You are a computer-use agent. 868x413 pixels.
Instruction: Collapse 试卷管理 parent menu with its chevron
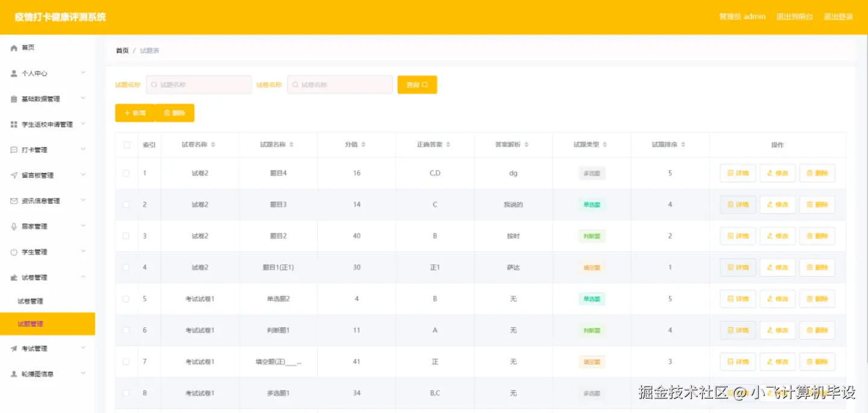83,277
